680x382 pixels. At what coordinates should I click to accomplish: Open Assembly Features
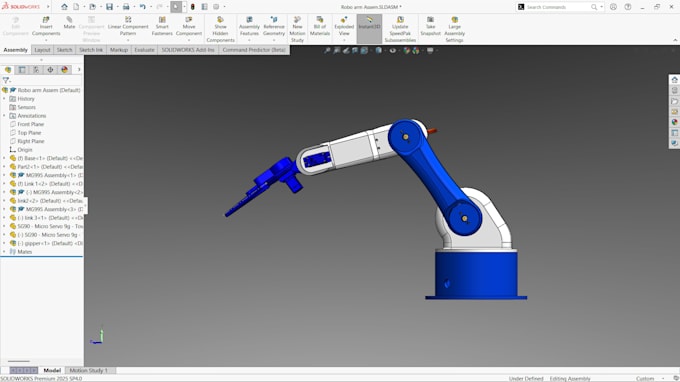[x=249, y=26]
